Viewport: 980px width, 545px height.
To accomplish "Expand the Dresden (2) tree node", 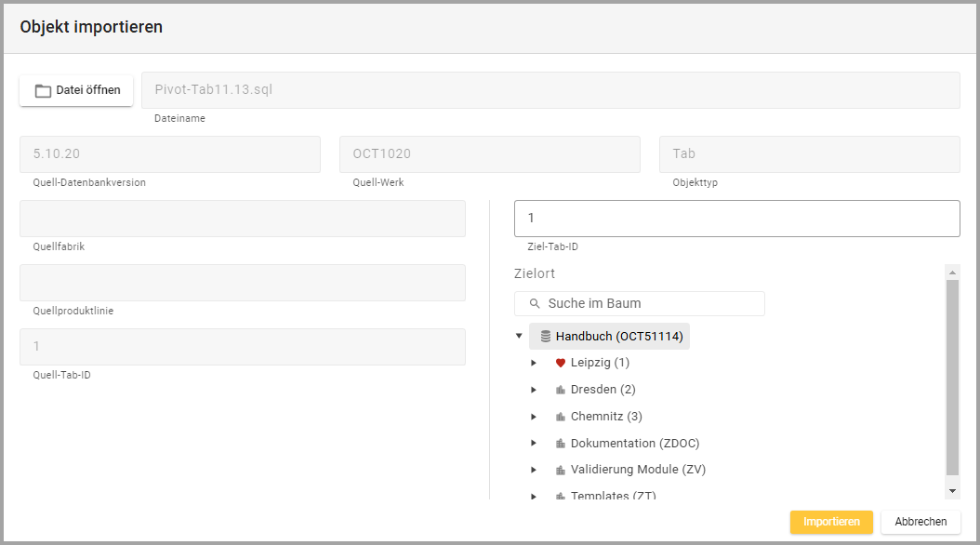I will tap(534, 390).
